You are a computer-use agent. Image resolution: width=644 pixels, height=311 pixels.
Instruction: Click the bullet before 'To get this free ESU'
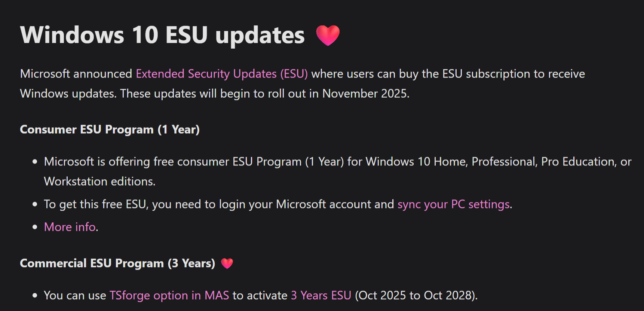(35, 204)
